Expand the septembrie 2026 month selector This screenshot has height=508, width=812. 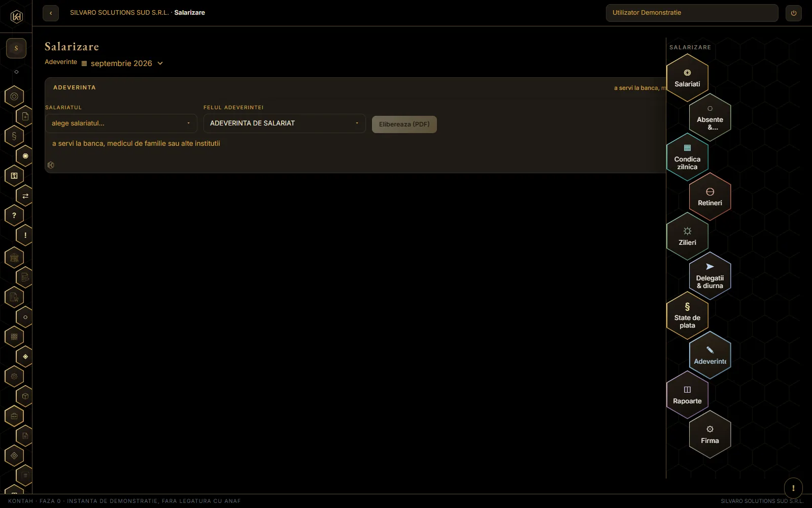click(122, 63)
